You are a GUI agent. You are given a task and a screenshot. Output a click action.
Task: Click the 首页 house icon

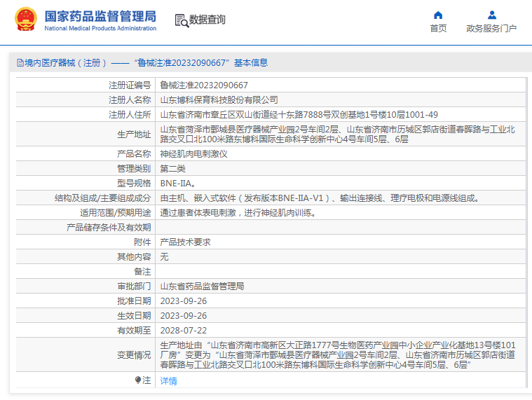point(438,15)
